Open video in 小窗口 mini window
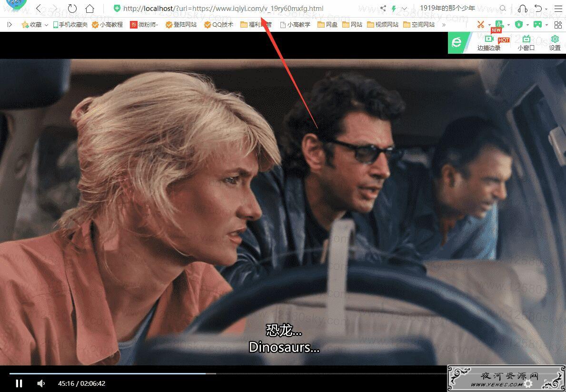Viewport: 566px width, 392px height. click(526, 43)
